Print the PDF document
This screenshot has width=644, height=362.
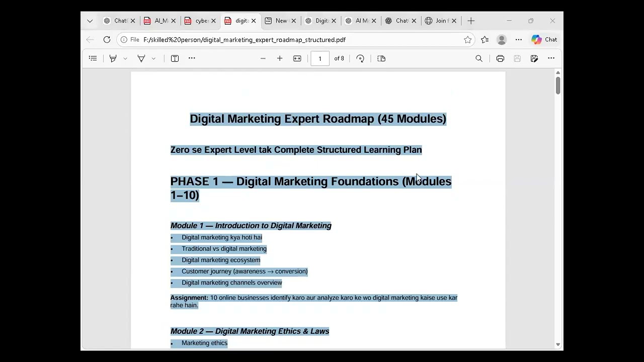pyautogui.click(x=500, y=58)
